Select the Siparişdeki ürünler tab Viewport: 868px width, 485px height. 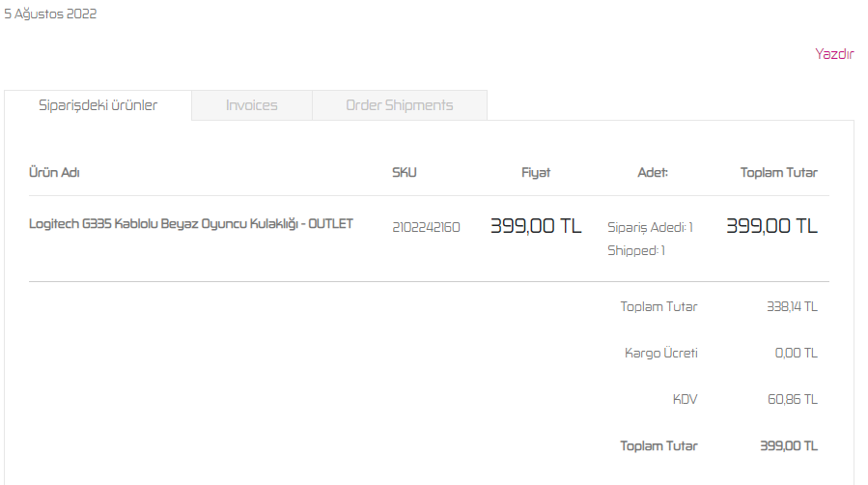(x=98, y=105)
